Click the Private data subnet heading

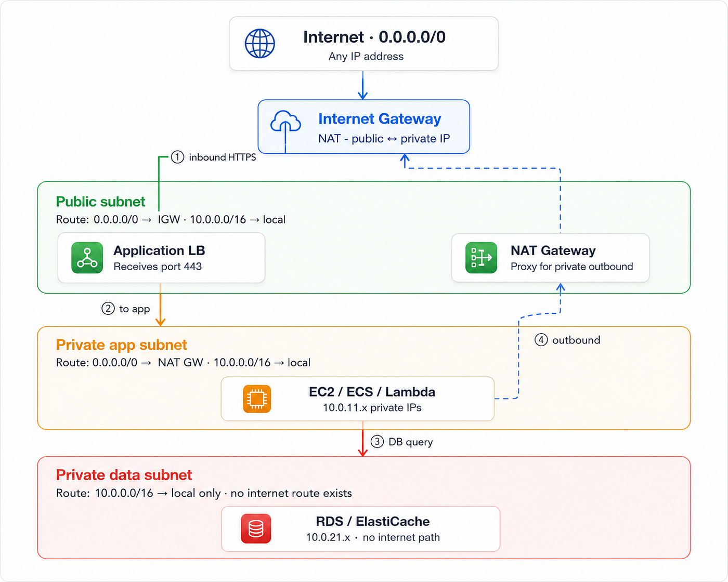pos(124,475)
